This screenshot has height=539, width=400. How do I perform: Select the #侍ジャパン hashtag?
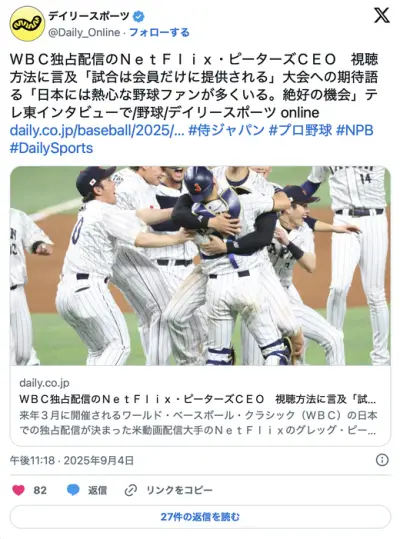[x=226, y=130]
